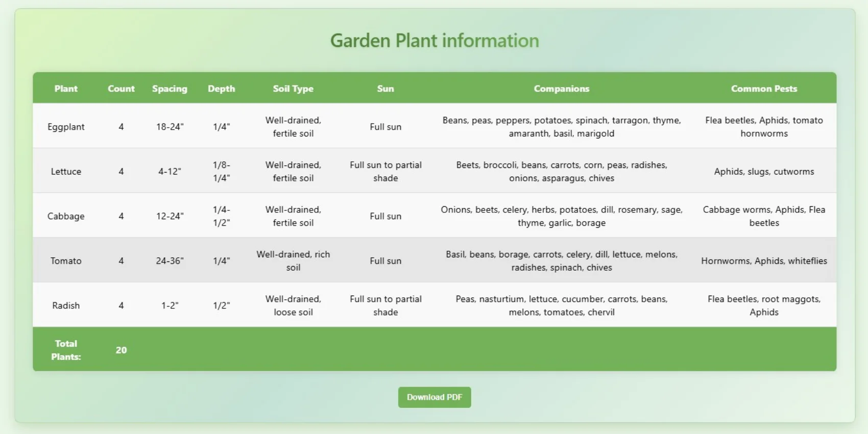Select the Radish plant name cell
Viewport: 868px width, 434px height.
click(x=66, y=305)
